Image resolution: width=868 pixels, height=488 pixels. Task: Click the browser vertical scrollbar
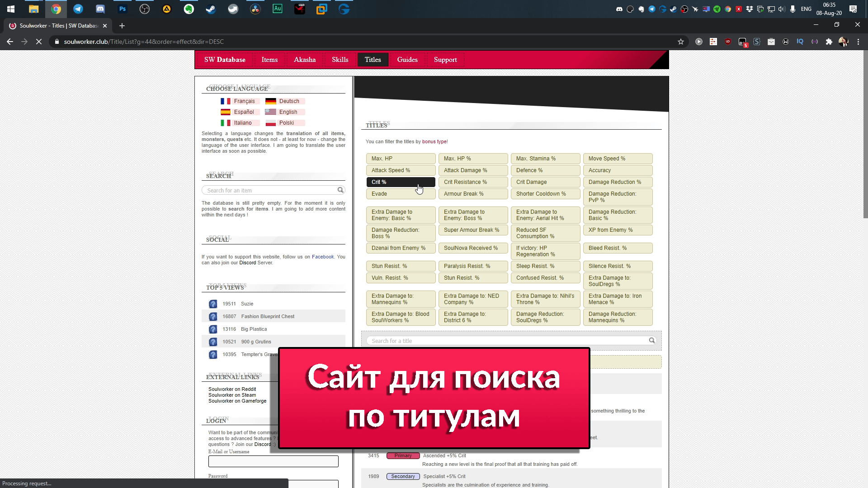click(865, 136)
